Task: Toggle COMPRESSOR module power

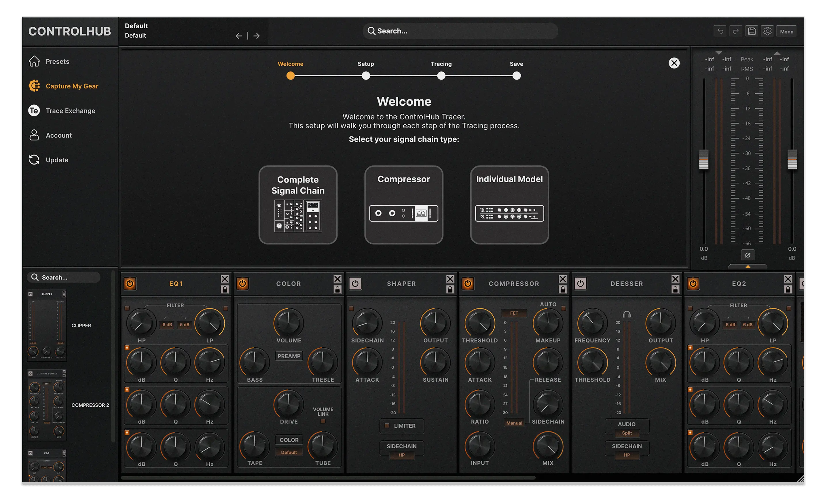Action: click(x=468, y=284)
